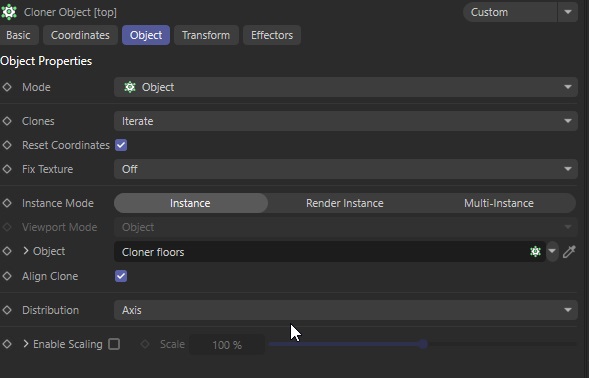Click the keyframe diamond next to Clones
This screenshot has height=378, width=589.
[7, 121]
